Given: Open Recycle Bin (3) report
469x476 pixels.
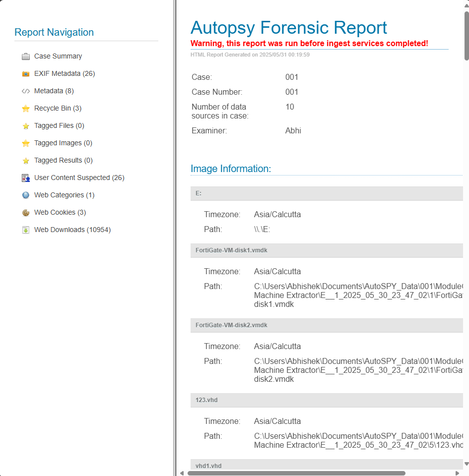Looking at the screenshot, I should 58,109.
